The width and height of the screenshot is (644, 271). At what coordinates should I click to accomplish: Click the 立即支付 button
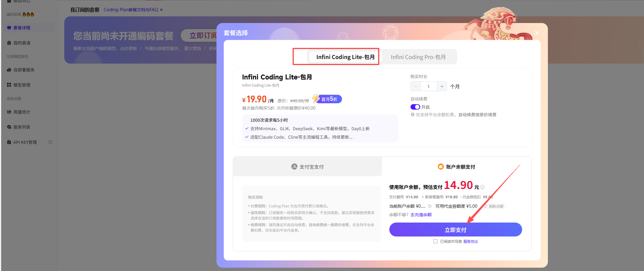455,230
